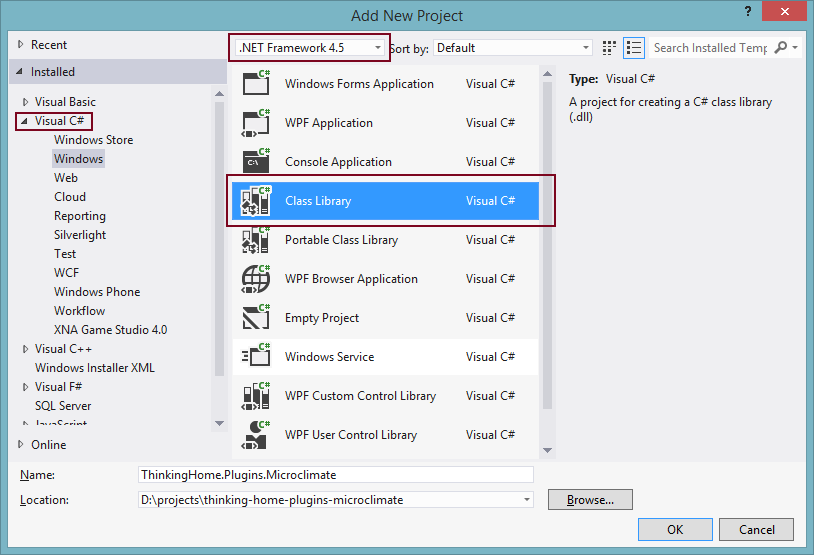
Task: Browse for a project location
Action: 590,499
